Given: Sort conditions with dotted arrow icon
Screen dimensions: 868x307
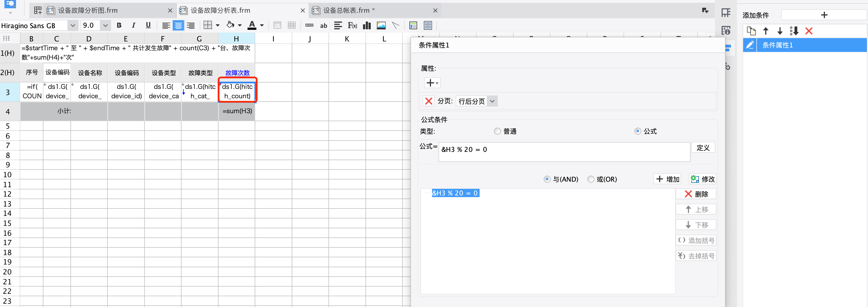Looking at the screenshot, I should (794, 31).
